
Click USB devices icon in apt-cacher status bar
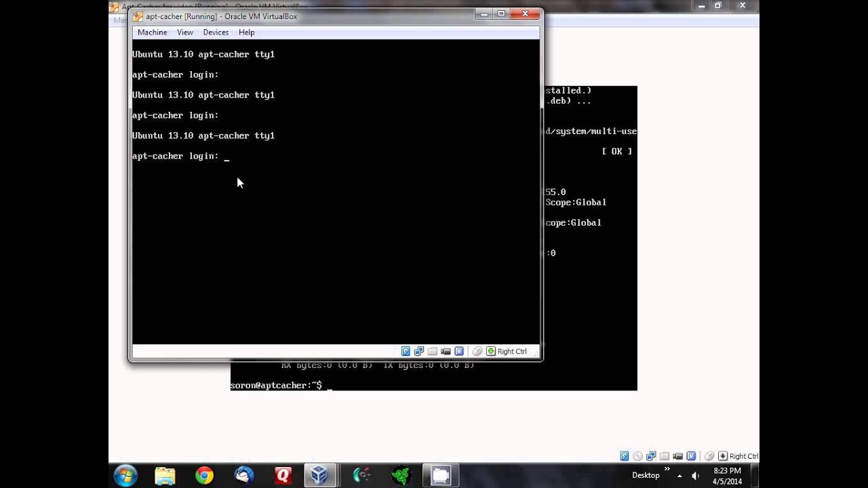pos(459,351)
